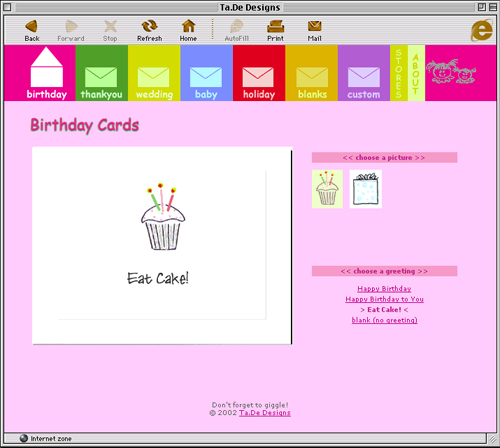500x448 pixels.
Task: Open the Mail toolbar icon
Action: click(x=314, y=26)
